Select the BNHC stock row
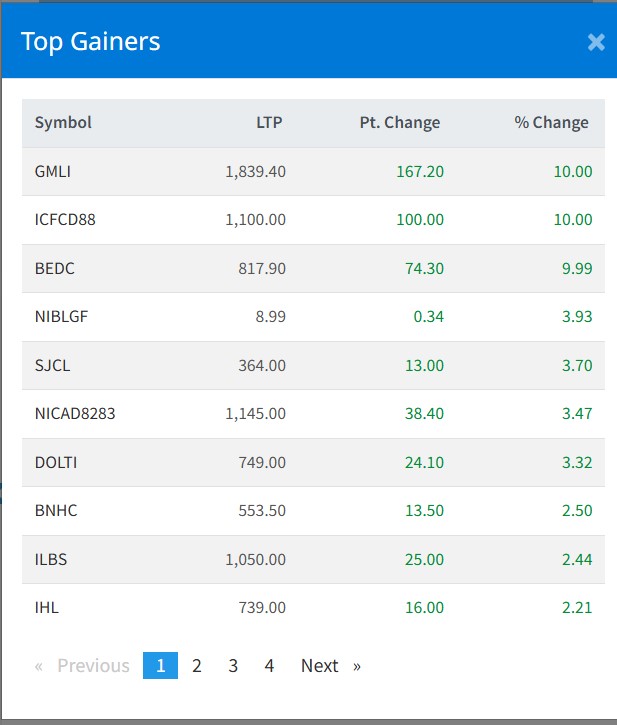This screenshot has height=725, width=617. pos(56,511)
